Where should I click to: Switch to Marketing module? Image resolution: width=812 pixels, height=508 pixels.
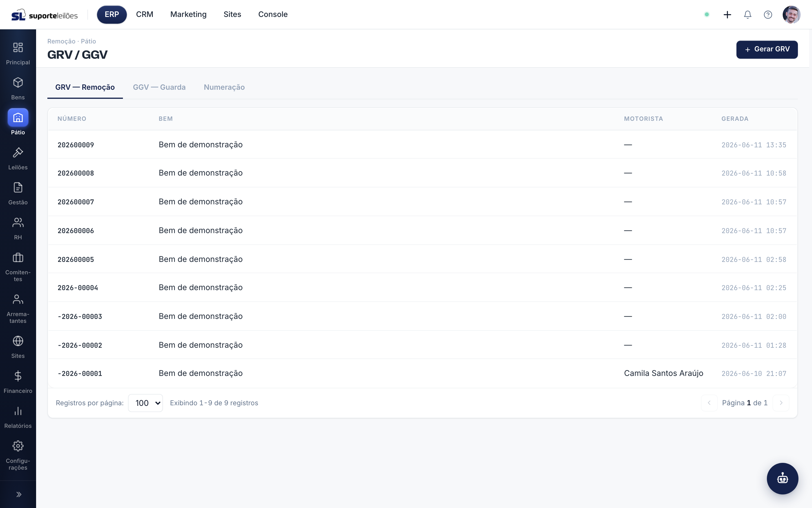click(x=188, y=14)
